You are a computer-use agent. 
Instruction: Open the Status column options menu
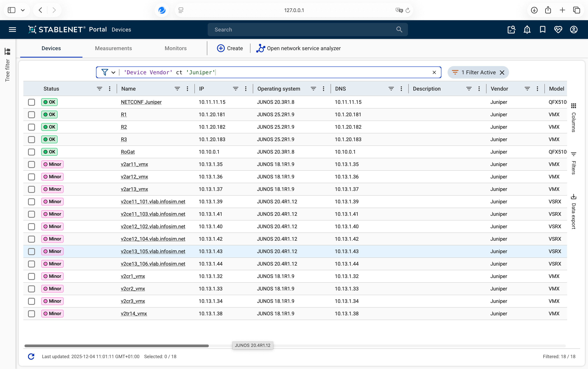110,89
